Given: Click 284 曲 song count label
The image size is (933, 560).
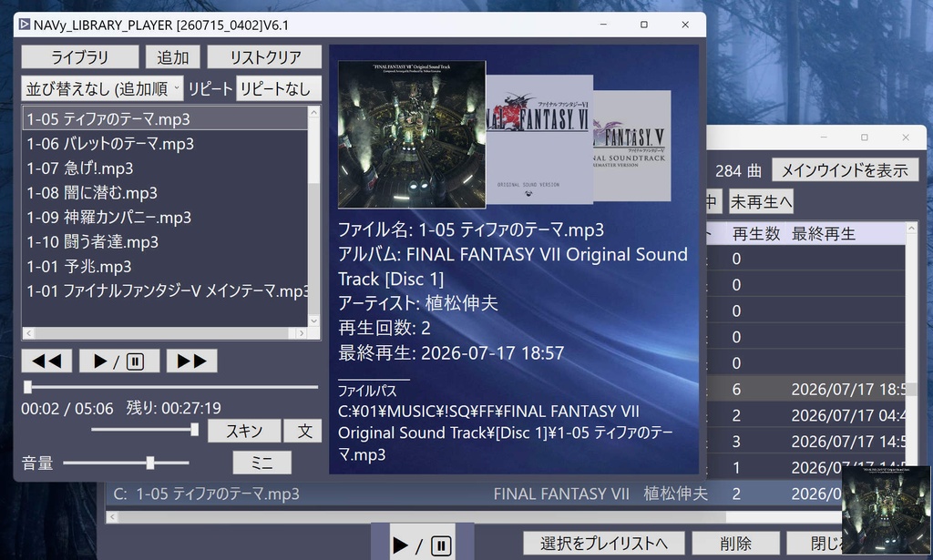Looking at the screenshot, I should tap(738, 170).
